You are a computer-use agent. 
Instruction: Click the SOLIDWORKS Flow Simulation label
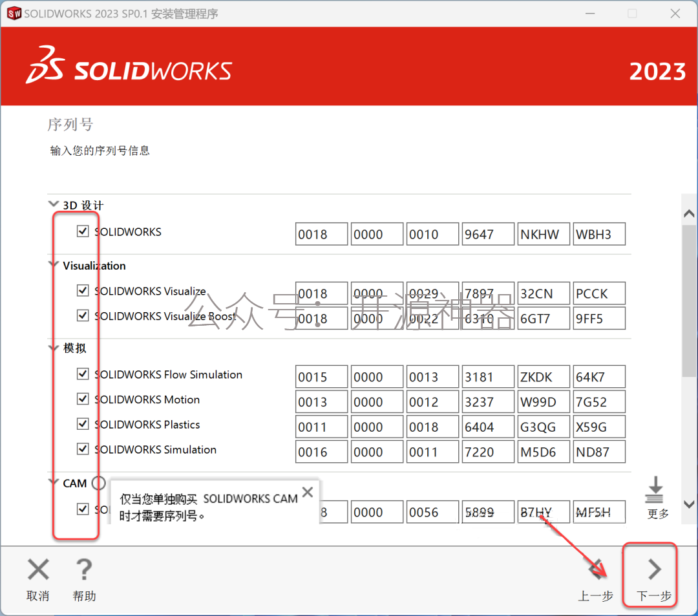pyautogui.click(x=169, y=374)
